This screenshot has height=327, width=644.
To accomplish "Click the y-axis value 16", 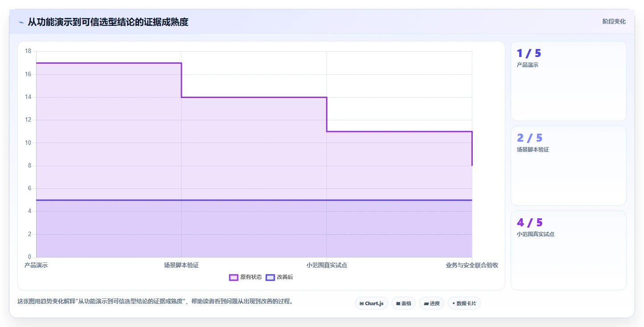I will tap(28, 74).
